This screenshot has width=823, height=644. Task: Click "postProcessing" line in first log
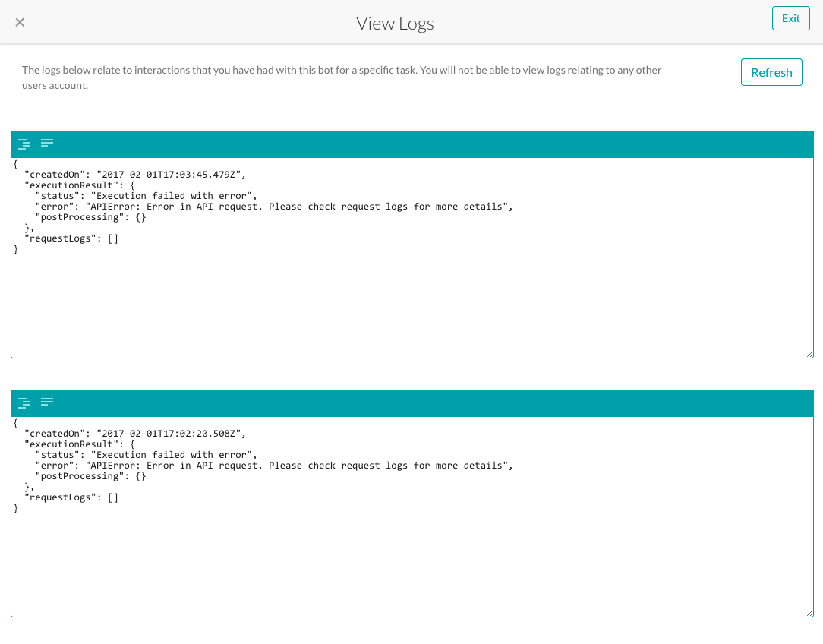click(x=91, y=217)
